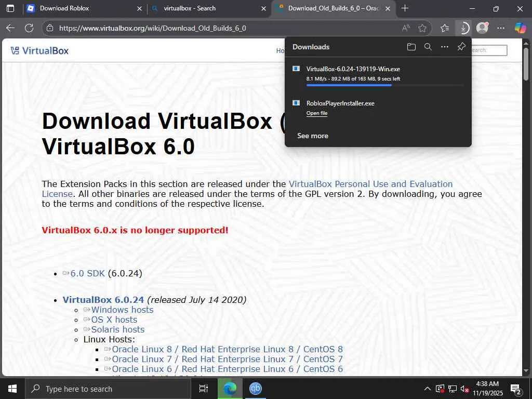This screenshot has width=532, height=399.
Task: Click the Edge taskbar icon
Action: [x=230, y=389]
